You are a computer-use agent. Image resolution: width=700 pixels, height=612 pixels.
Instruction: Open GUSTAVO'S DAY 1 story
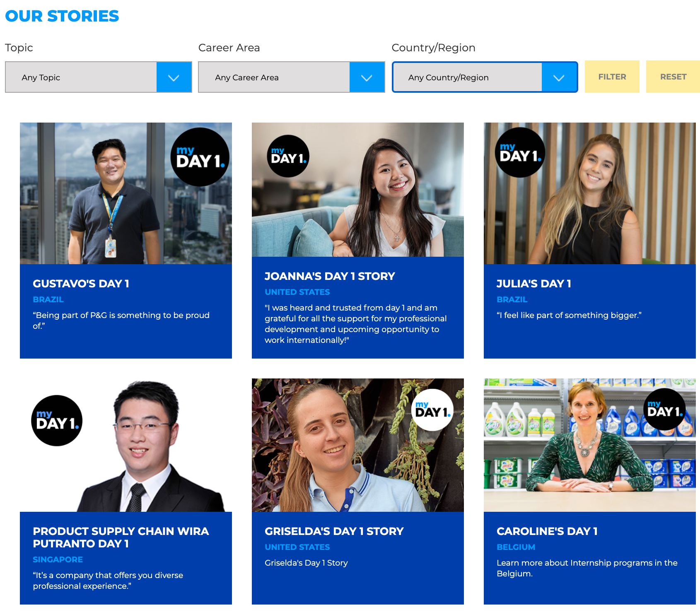[x=81, y=284]
